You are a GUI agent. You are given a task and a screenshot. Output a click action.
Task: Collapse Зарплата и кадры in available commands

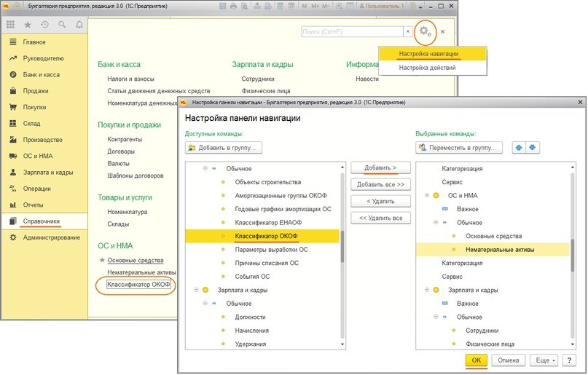click(x=196, y=290)
